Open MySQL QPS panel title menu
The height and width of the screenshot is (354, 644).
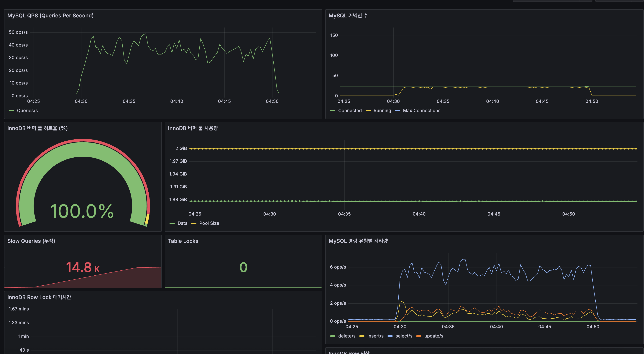pyautogui.click(x=50, y=16)
